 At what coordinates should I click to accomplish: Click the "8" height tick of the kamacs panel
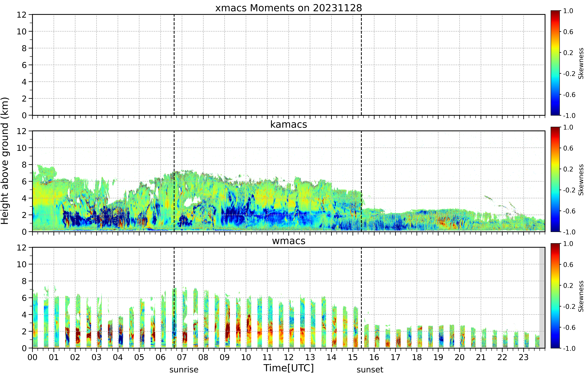(24, 165)
